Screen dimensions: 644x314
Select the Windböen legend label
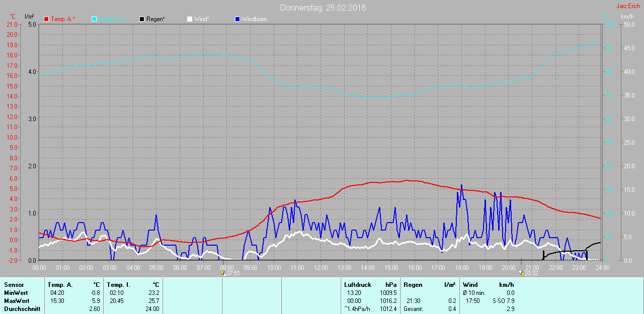(x=254, y=19)
